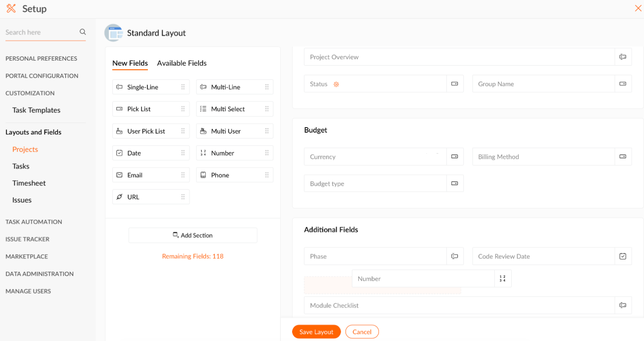Click drag handle of Single-Line field

click(x=183, y=87)
